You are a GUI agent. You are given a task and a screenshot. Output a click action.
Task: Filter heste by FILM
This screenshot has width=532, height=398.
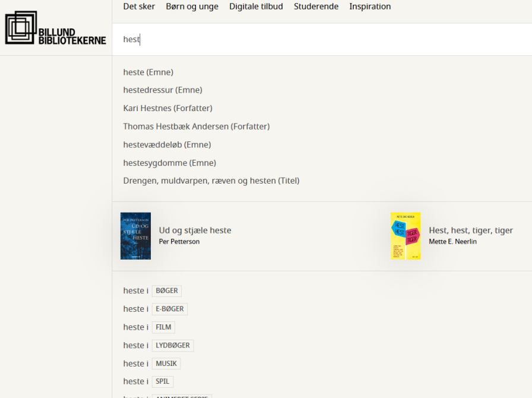(163, 327)
